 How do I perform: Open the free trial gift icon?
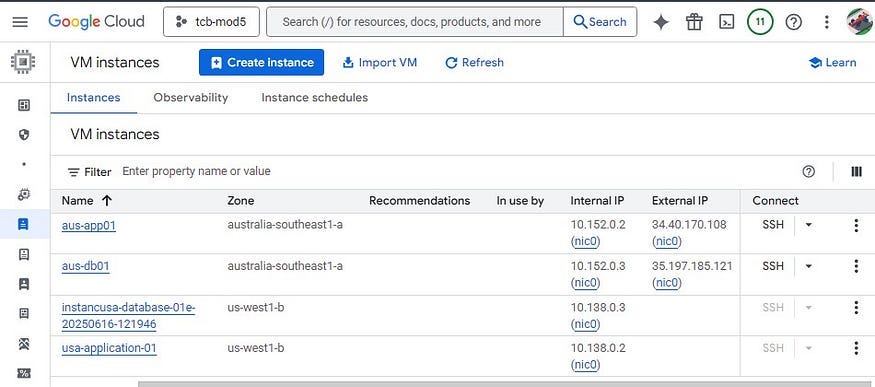click(x=694, y=22)
